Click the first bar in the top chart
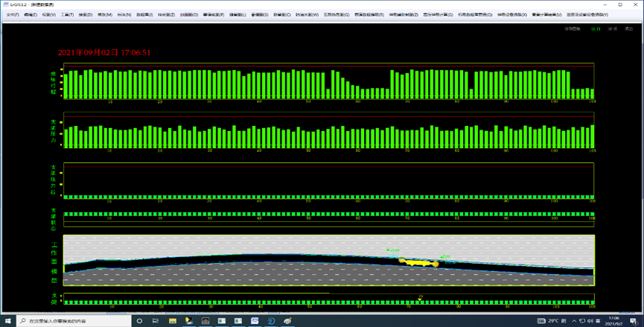 pos(66,86)
